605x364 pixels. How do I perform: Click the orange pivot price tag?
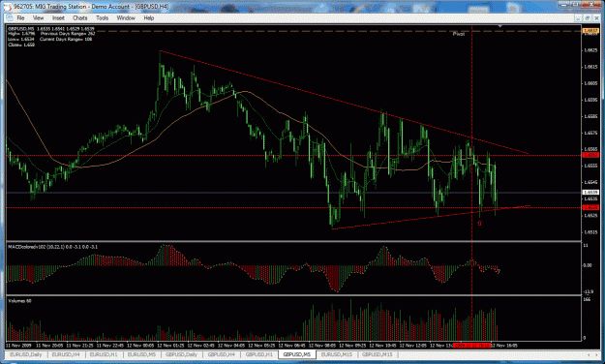[x=590, y=30]
